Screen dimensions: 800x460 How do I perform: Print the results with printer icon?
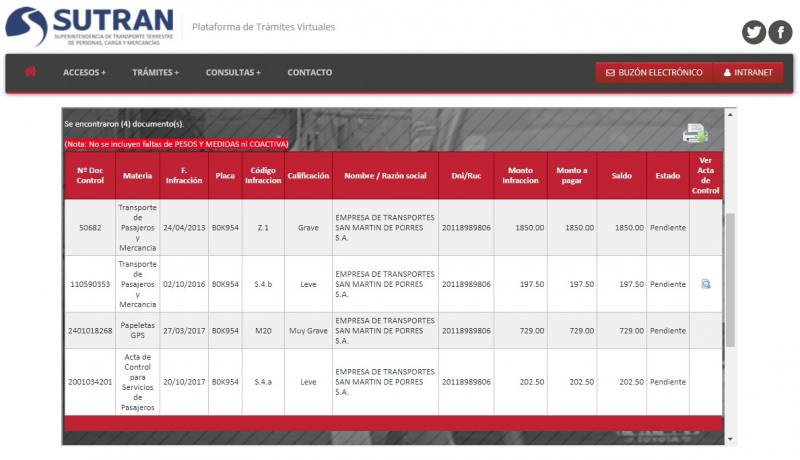point(695,134)
